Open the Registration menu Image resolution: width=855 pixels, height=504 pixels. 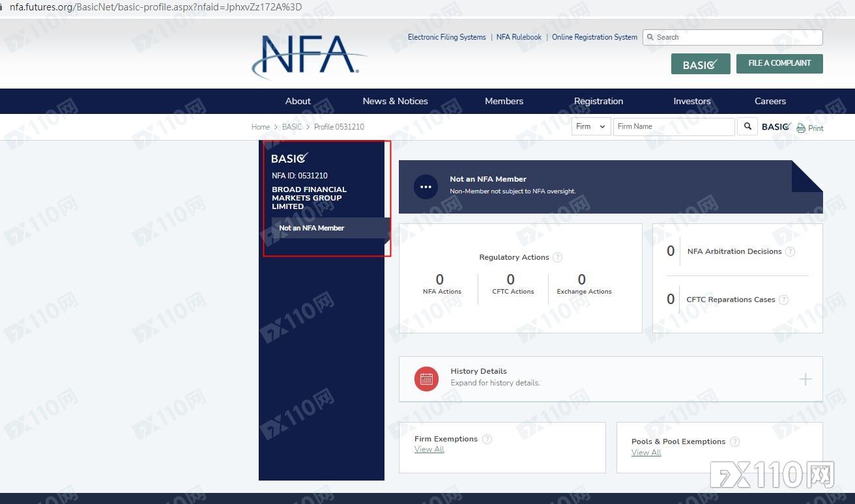tap(598, 101)
